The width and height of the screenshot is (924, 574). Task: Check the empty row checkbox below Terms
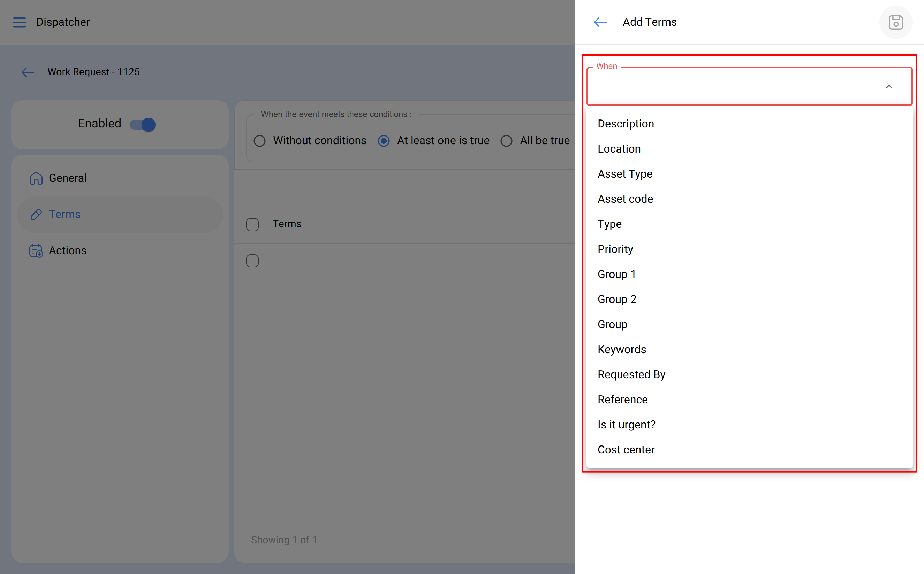pos(253,261)
